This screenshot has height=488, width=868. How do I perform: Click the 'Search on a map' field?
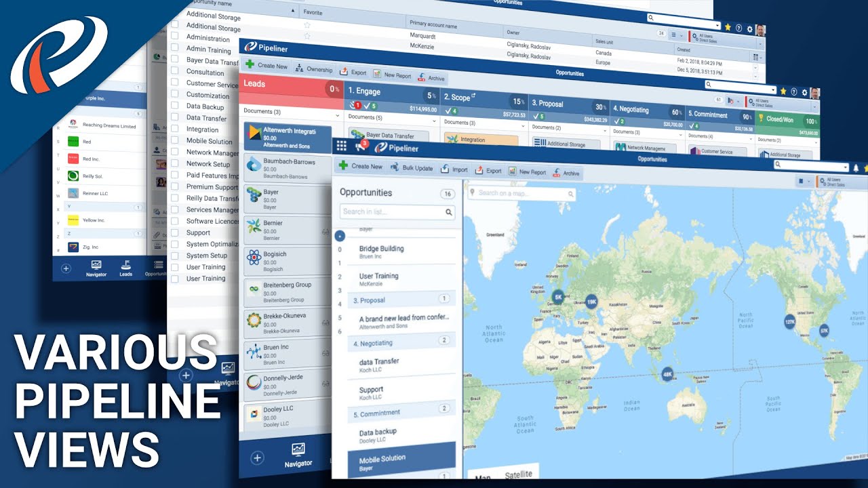coord(521,193)
